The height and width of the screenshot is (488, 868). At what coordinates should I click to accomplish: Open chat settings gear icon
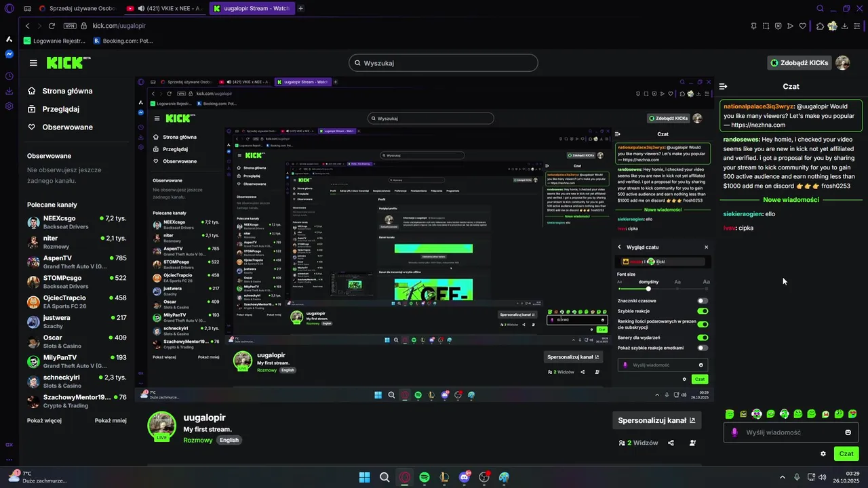[823, 454]
